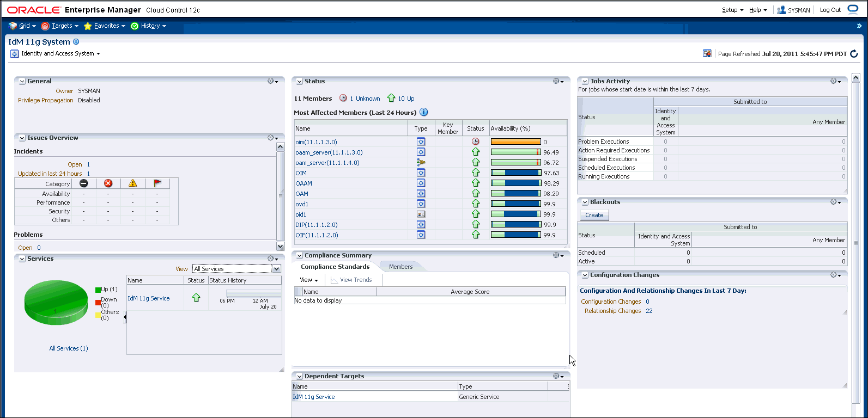
Task: Click the 1 Unknown link
Action: point(365,99)
